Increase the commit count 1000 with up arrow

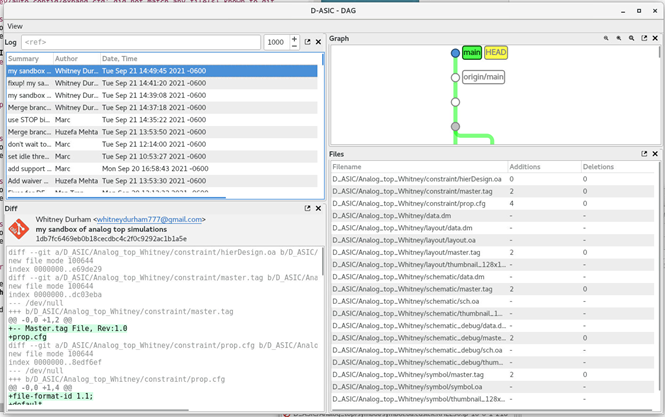click(294, 38)
